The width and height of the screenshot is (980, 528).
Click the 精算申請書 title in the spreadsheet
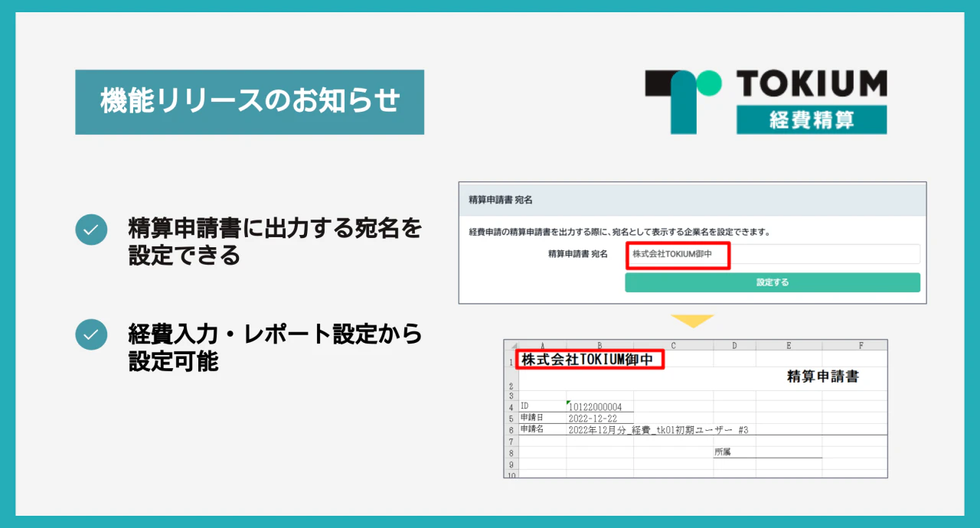(823, 376)
